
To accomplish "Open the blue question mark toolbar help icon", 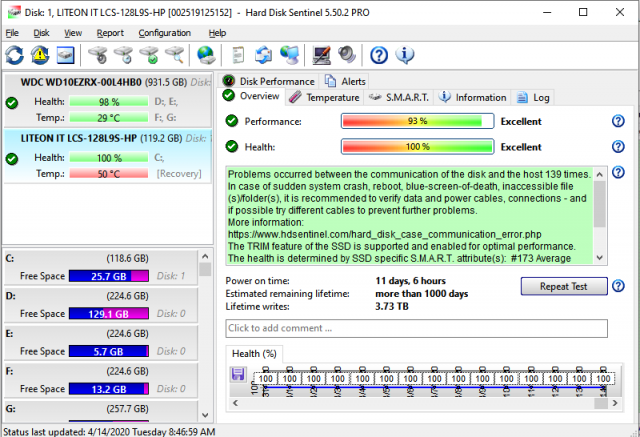I will (379, 54).
